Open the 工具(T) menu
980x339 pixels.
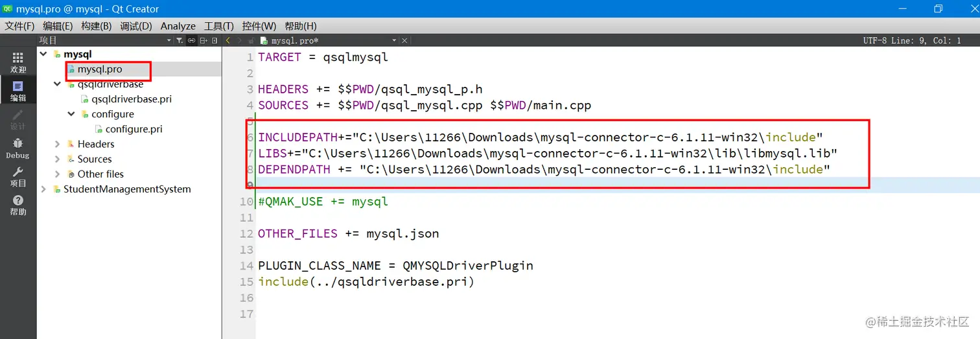(218, 26)
